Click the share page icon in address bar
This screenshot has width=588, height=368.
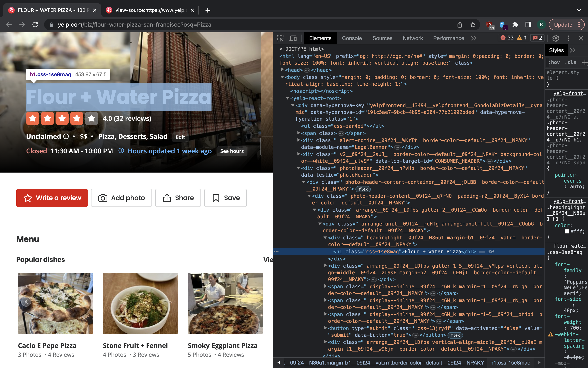(x=459, y=25)
